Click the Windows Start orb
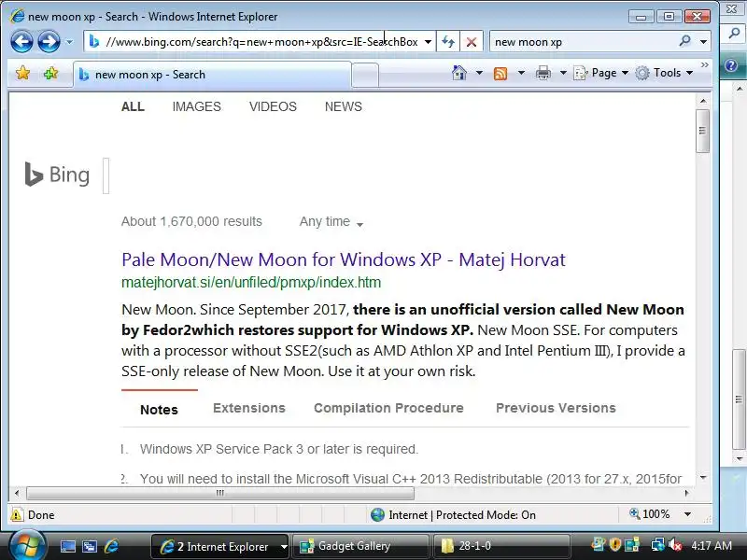 [26, 546]
